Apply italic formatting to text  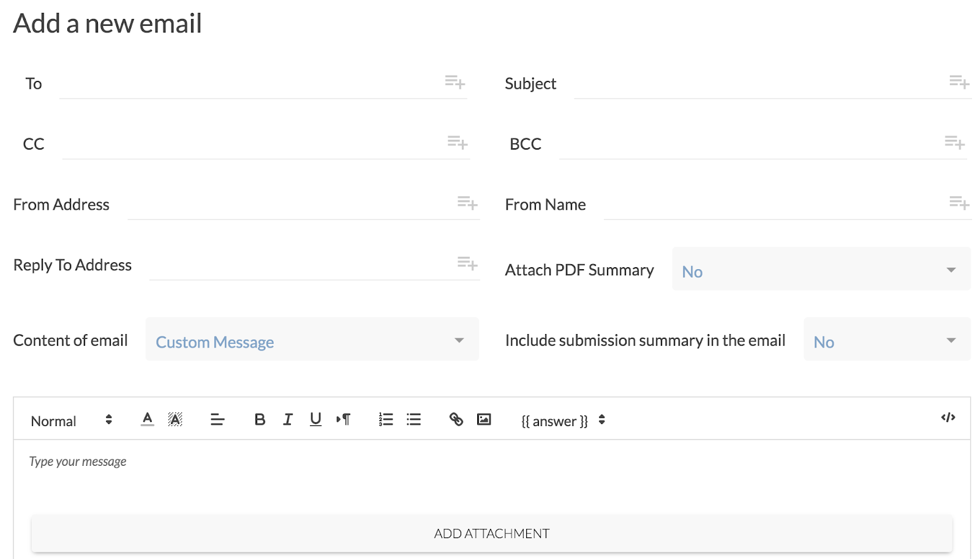(287, 419)
